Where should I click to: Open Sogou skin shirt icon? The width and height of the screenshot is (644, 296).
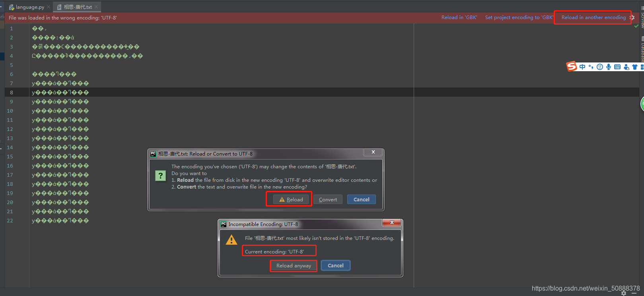[635, 67]
